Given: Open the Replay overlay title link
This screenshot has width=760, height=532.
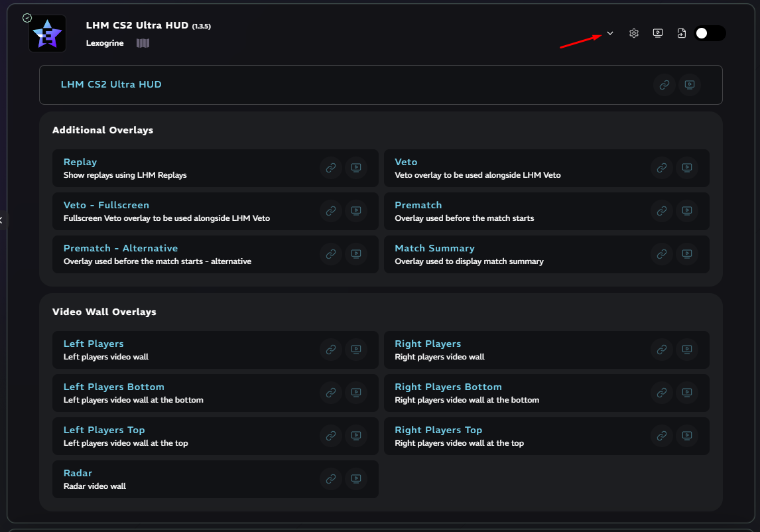Looking at the screenshot, I should [80, 162].
